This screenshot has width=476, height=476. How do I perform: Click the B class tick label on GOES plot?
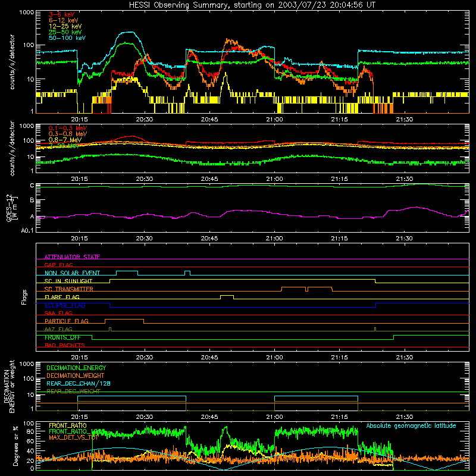tap(32, 200)
